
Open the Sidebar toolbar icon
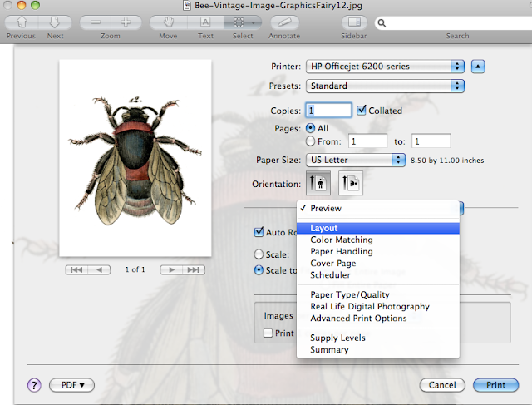354,22
